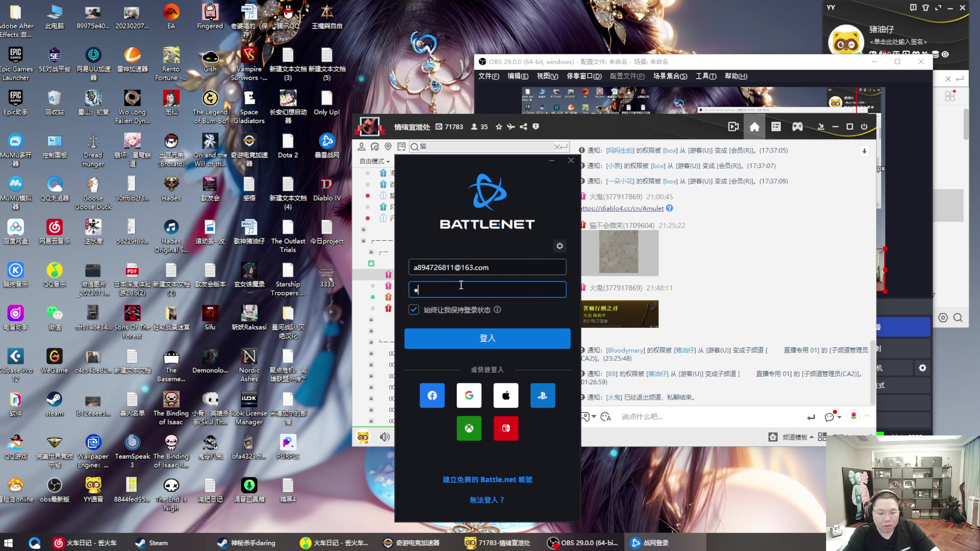Click 登入 (Login) button
The width and height of the screenshot is (980, 551).
(x=487, y=338)
